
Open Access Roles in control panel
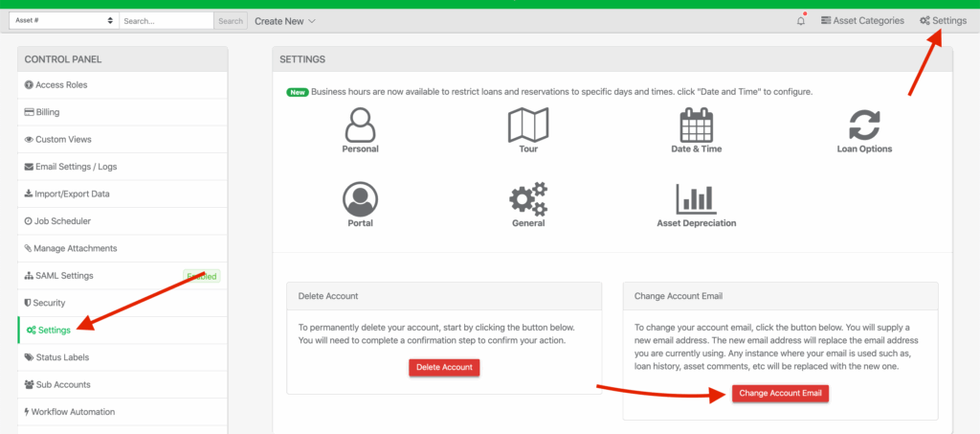pyautogui.click(x=122, y=85)
